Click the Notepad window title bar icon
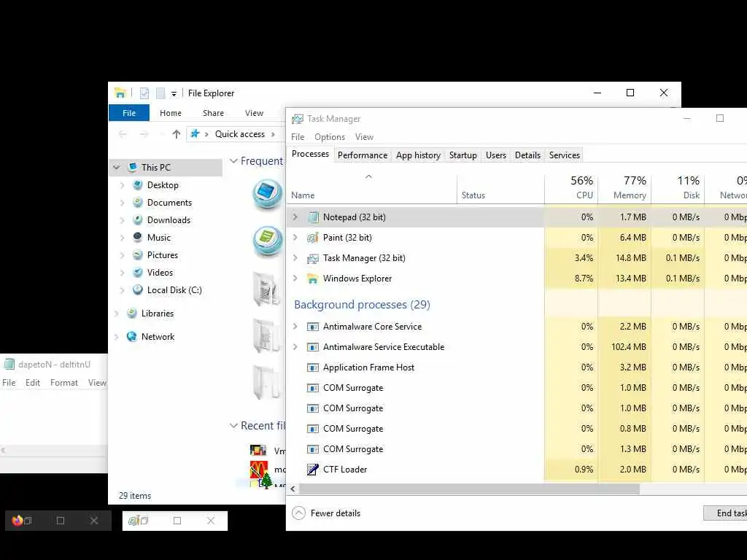Image resolution: width=747 pixels, height=560 pixels. tap(9, 365)
